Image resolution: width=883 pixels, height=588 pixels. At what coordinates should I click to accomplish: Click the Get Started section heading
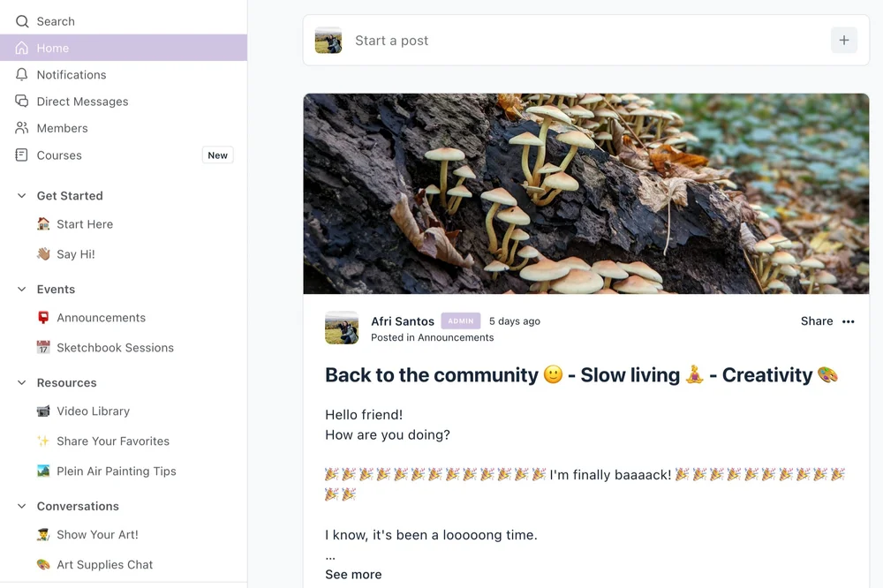tap(70, 196)
